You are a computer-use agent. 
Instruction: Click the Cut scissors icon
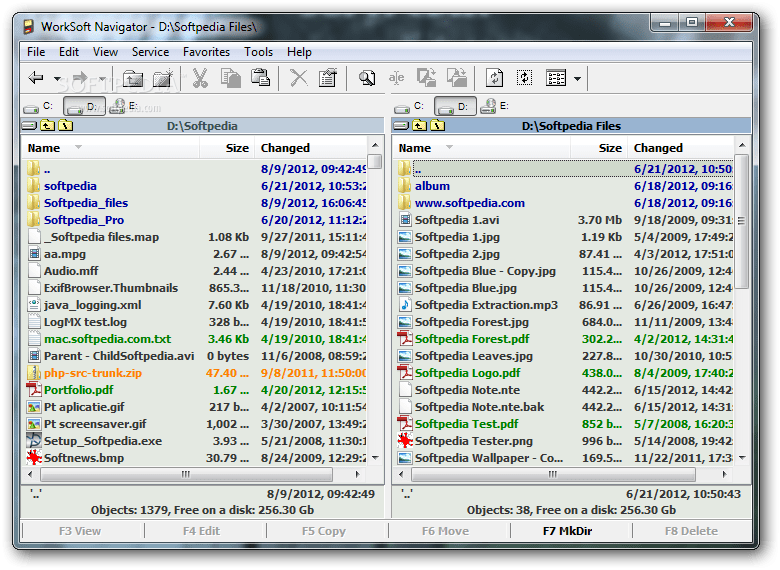[200, 78]
